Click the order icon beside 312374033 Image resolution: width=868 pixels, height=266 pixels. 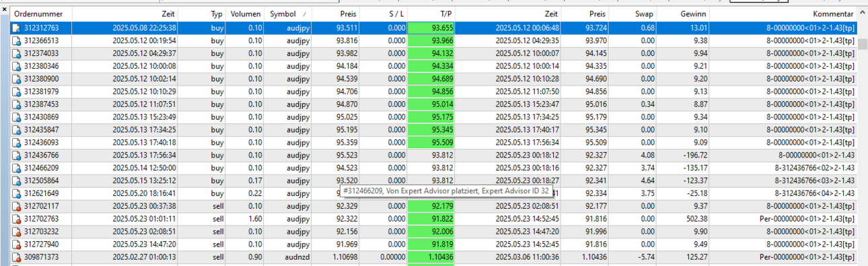(x=16, y=53)
